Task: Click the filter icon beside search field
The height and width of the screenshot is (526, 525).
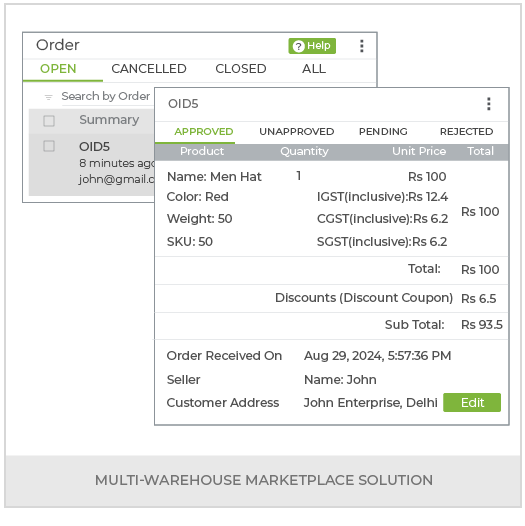Action: coord(48,97)
